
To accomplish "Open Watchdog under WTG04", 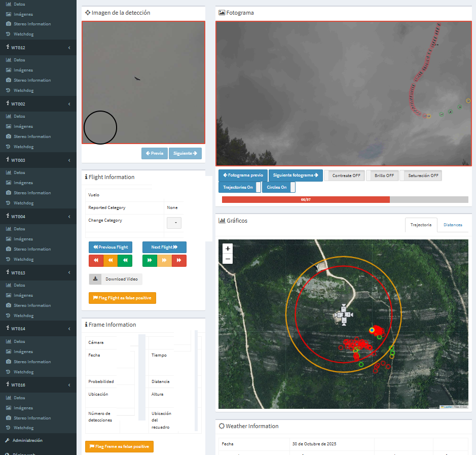I will (23, 259).
